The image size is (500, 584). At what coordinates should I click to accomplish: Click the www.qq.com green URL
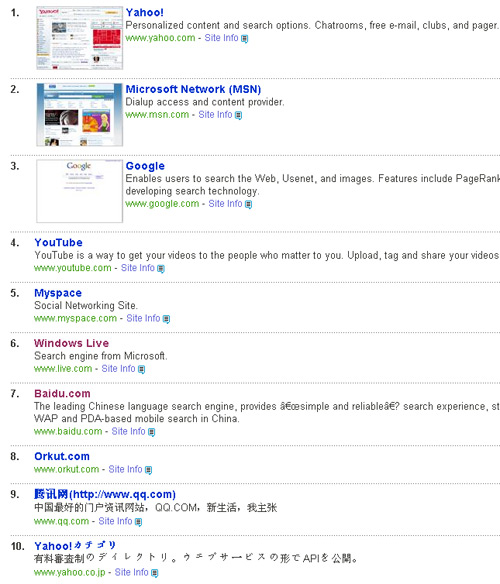[x=61, y=521]
